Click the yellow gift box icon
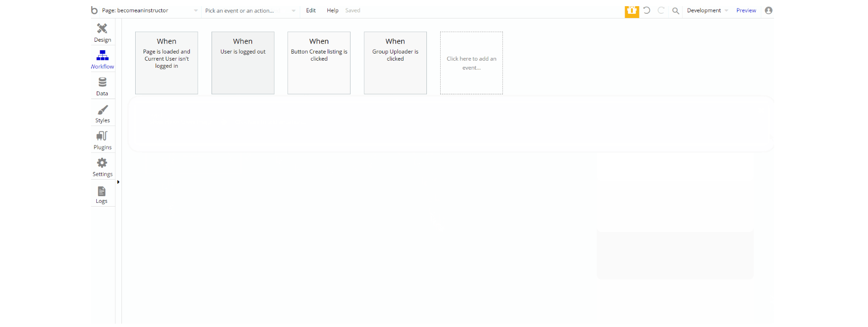868x327 pixels. coord(632,11)
